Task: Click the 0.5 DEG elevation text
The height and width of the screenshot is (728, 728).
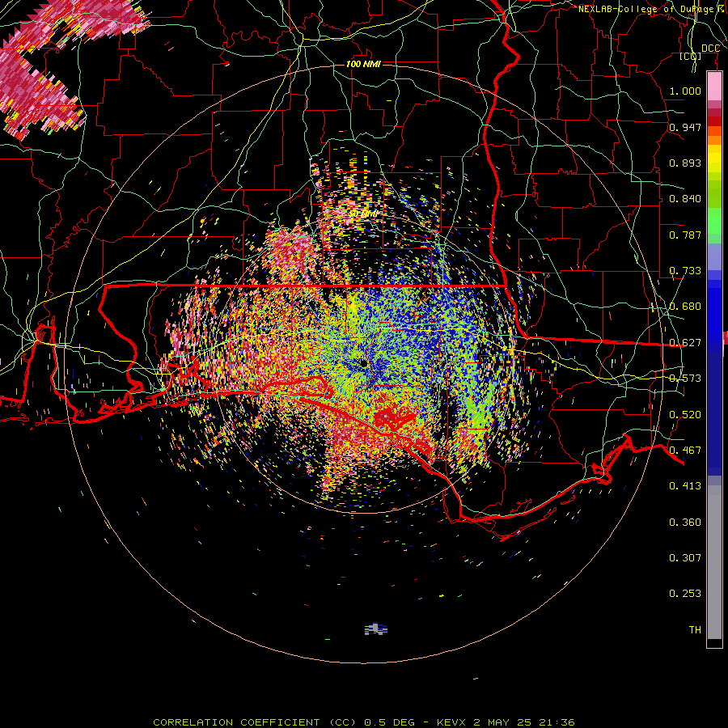Action: 390,722
